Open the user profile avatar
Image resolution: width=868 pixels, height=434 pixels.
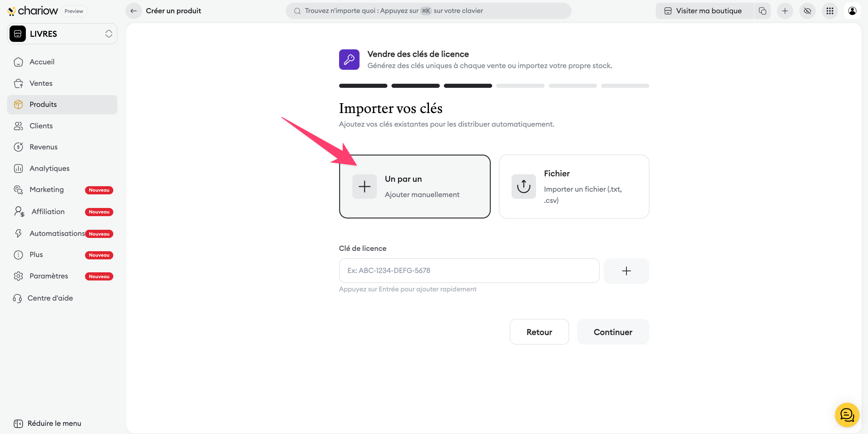852,11
